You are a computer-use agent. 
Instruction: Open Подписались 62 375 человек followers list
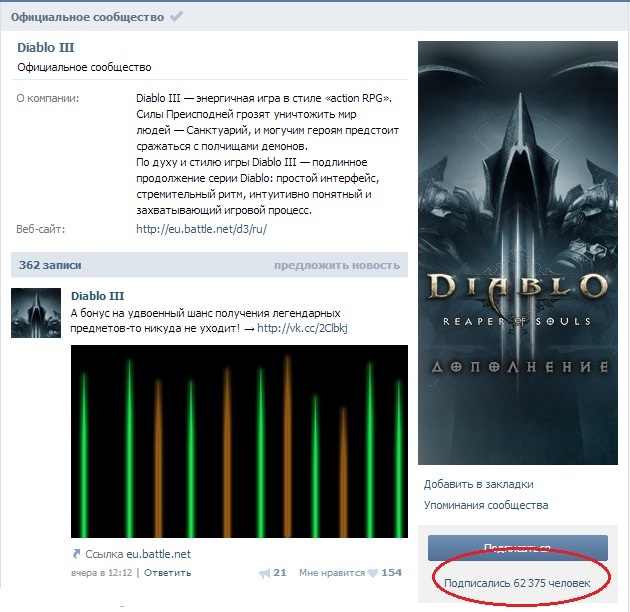[517, 583]
